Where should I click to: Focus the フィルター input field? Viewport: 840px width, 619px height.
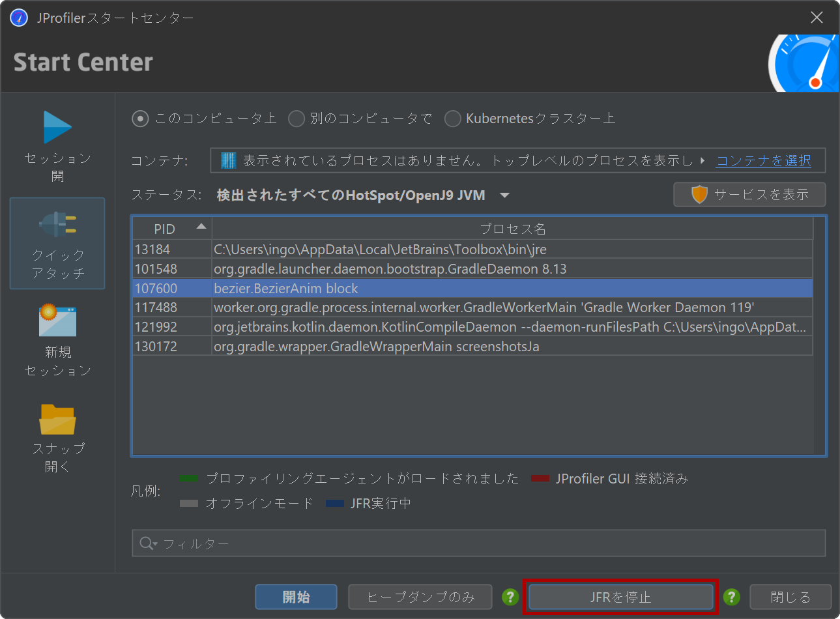coord(479,543)
